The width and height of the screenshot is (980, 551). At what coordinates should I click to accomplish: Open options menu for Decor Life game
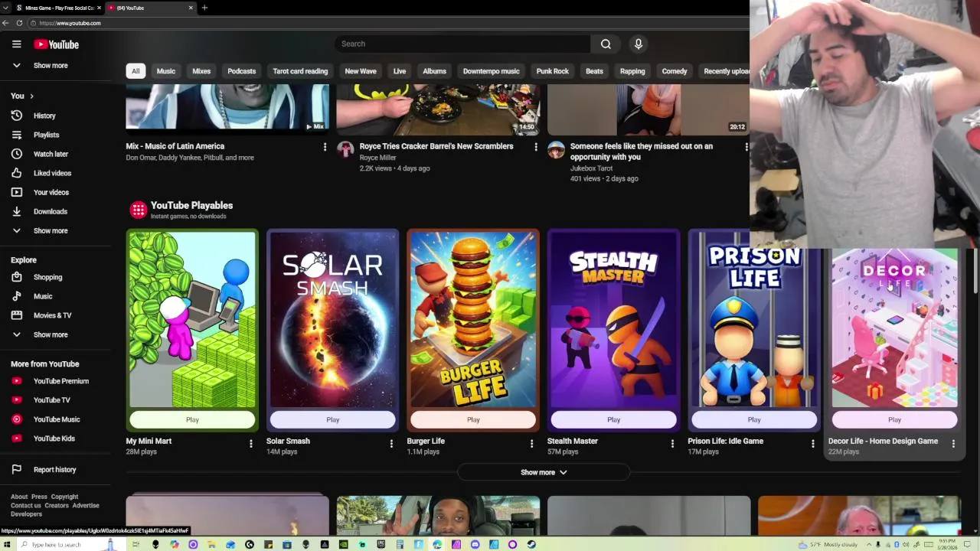click(x=953, y=443)
